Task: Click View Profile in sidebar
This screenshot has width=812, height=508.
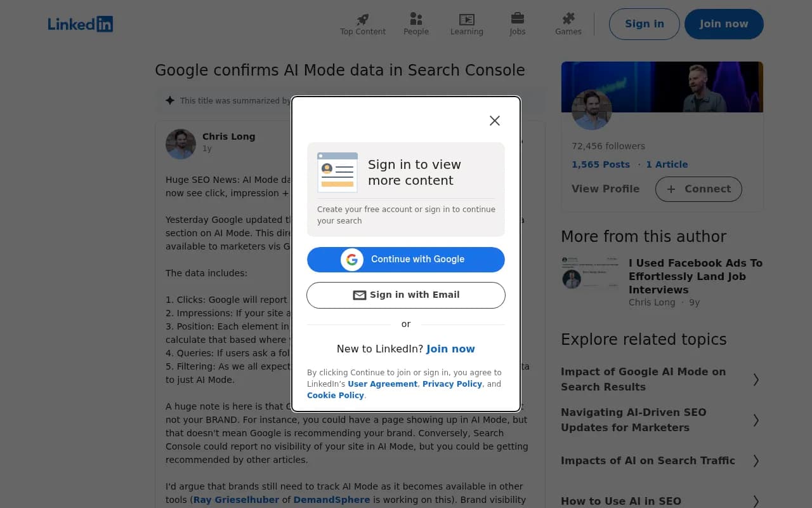Action: click(606, 189)
